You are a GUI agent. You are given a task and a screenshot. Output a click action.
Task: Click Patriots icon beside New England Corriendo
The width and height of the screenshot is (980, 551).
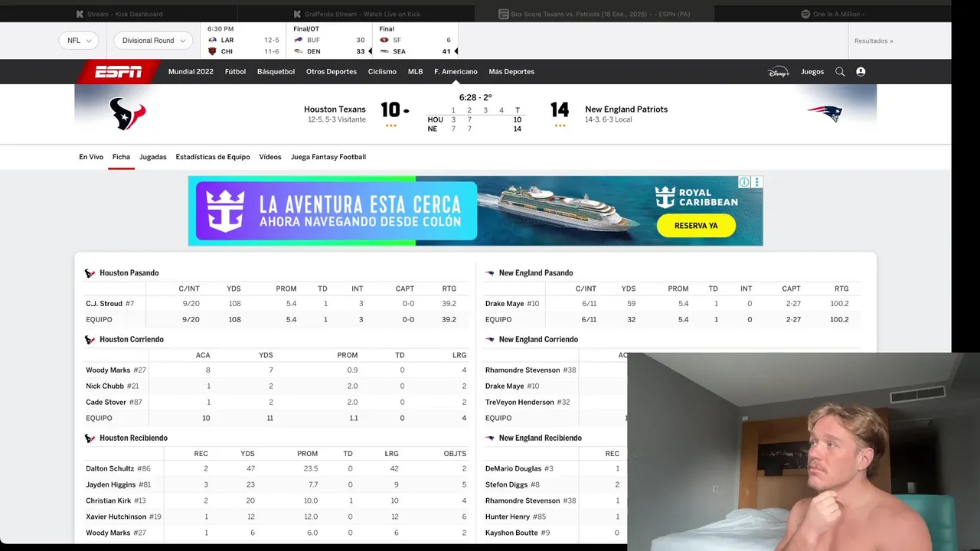point(490,340)
